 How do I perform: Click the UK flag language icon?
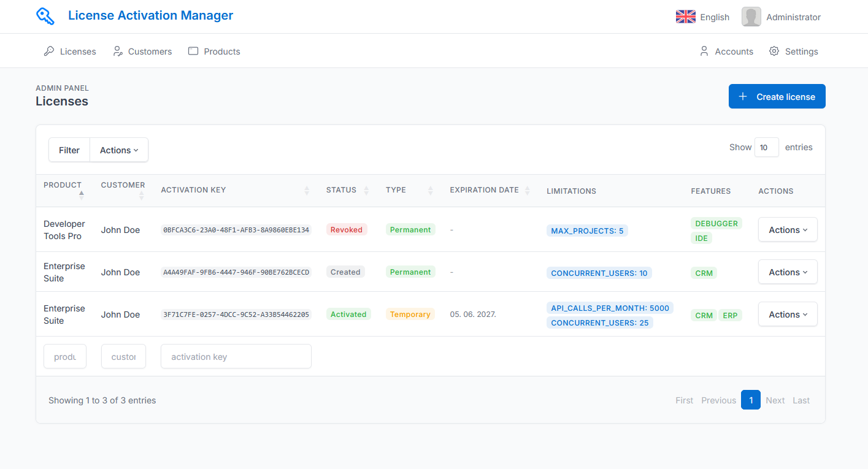(685, 17)
